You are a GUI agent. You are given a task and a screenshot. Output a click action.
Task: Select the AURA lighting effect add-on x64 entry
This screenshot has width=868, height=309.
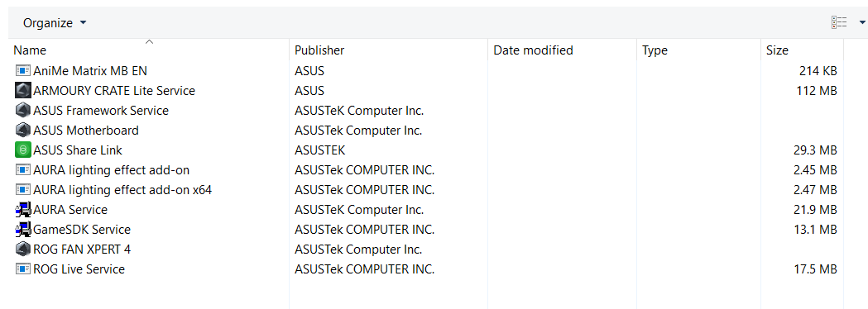point(122,189)
